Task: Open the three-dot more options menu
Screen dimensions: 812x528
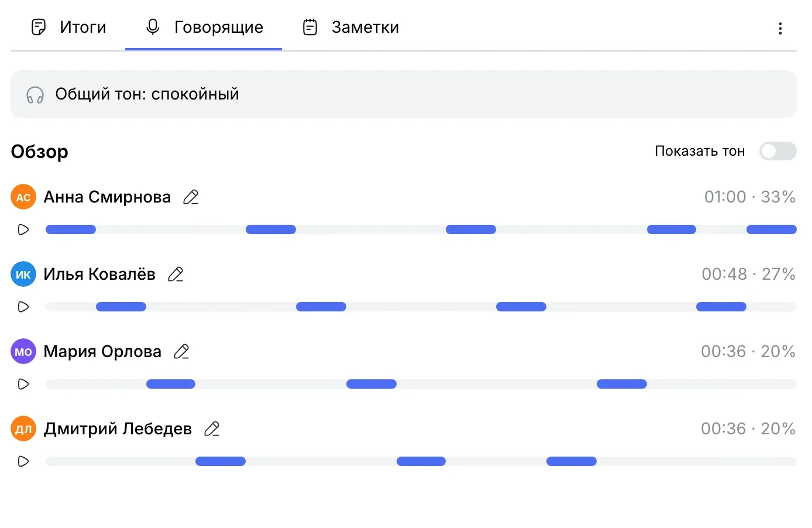Action: pos(780,28)
